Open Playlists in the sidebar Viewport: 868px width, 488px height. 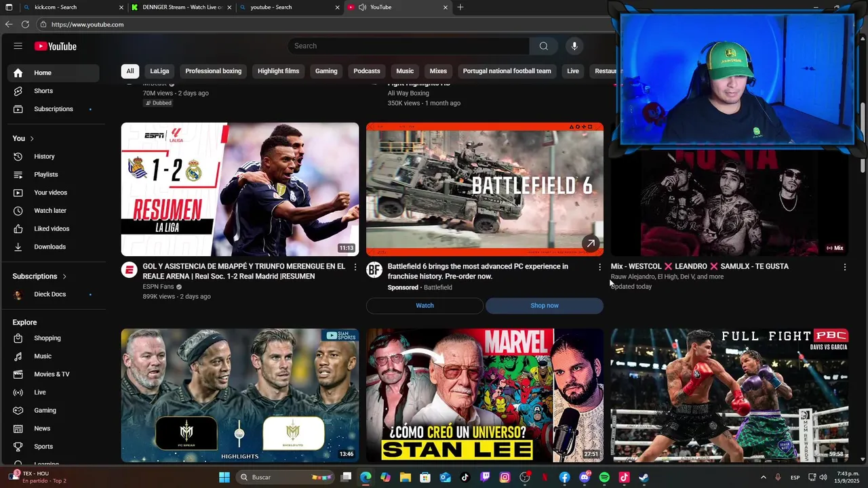tap(54, 175)
